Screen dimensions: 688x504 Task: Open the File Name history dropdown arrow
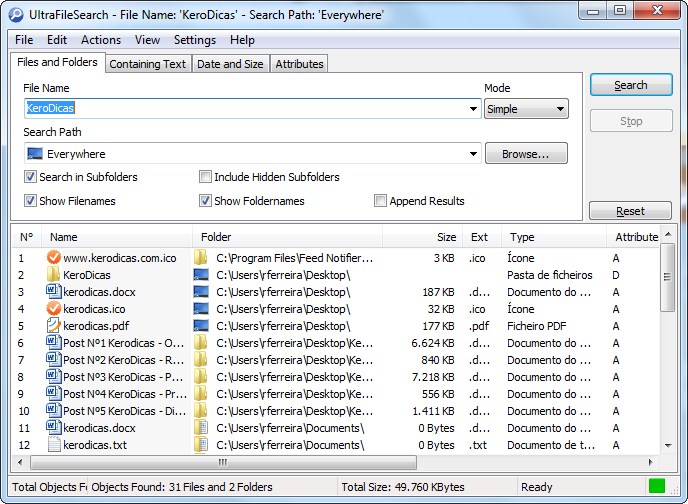click(x=473, y=109)
